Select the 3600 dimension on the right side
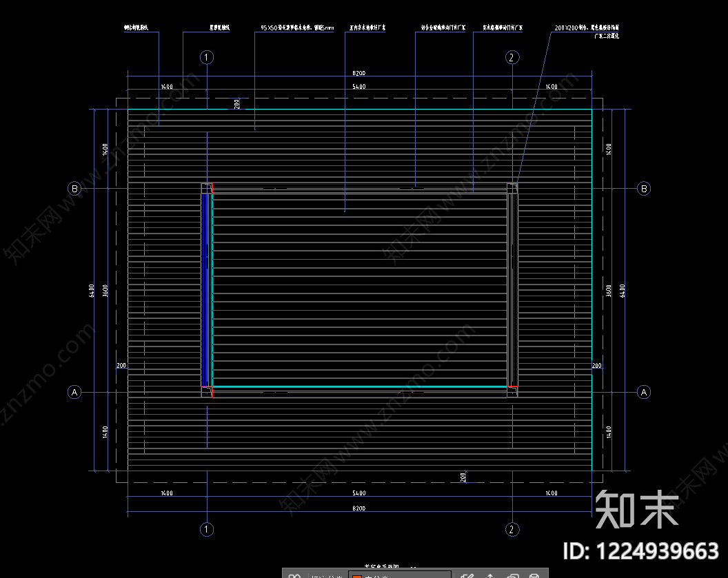728x578 pixels. click(x=609, y=291)
